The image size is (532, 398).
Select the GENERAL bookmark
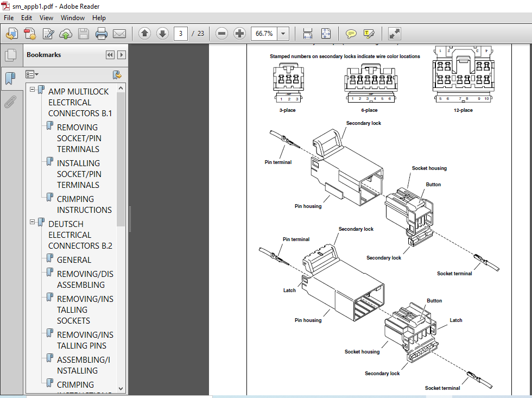tap(74, 260)
